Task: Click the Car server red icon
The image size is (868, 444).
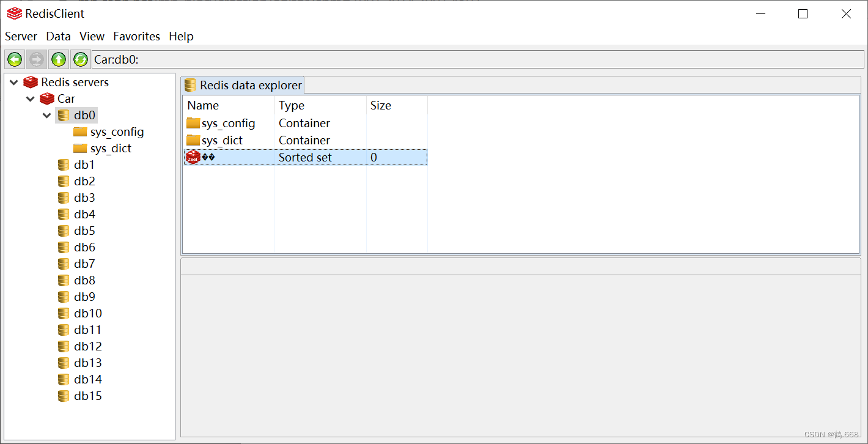Action: 47,98
